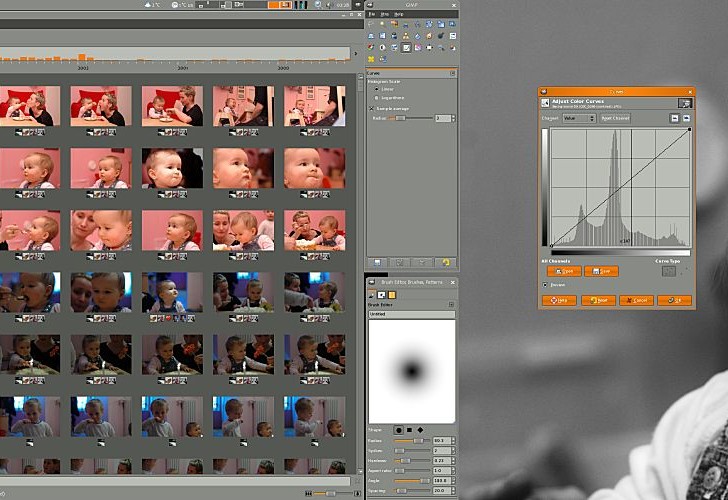728x500 pixels.
Task: Open the Curves tool options panel menu
Action: pyautogui.click(x=452, y=73)
